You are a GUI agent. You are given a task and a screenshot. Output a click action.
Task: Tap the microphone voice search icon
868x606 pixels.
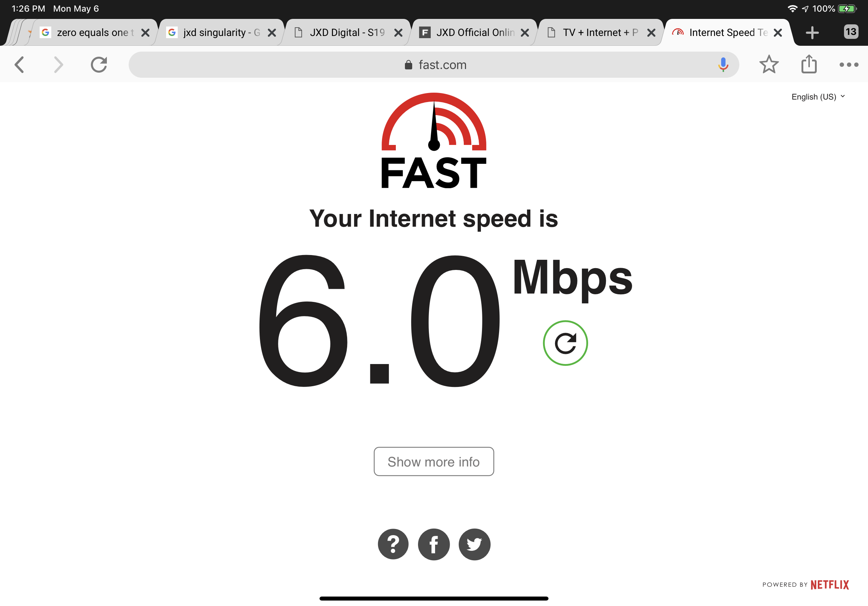click(x=723, y=65)
